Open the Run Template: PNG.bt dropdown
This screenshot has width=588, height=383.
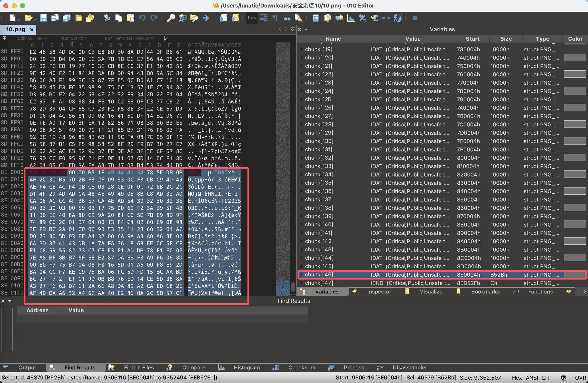(x=129, y=38)
